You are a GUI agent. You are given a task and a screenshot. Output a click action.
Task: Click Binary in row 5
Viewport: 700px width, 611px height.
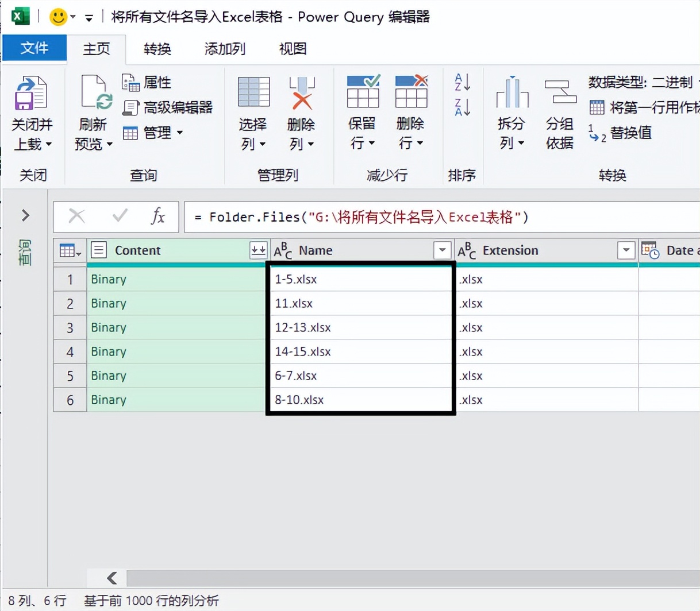coord(109,376)
